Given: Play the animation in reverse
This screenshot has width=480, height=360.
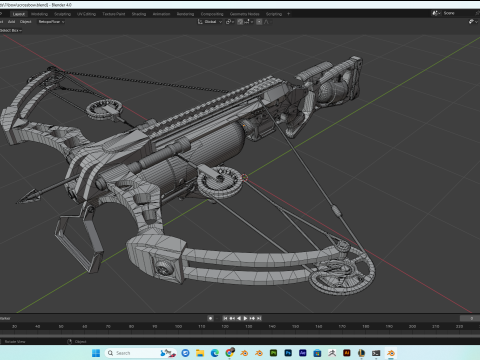Looking at the screenshot, I should [239, 318].
